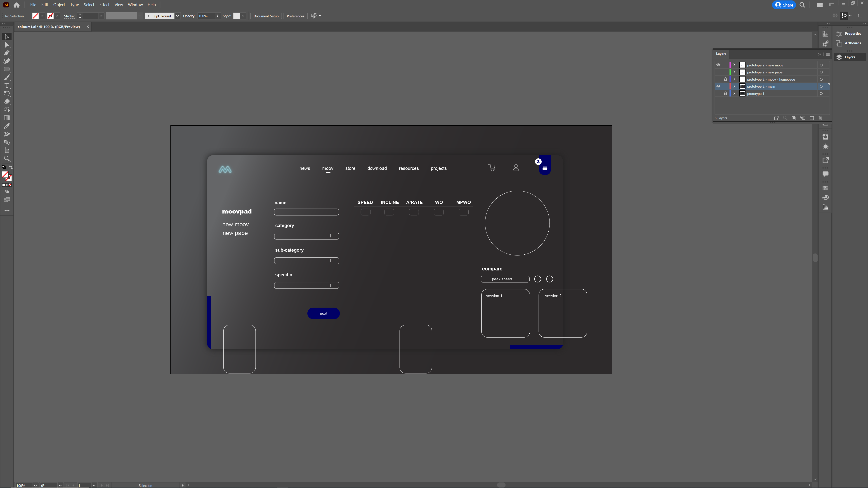Expand prototype 2 - moov - homepage layer

734,80
